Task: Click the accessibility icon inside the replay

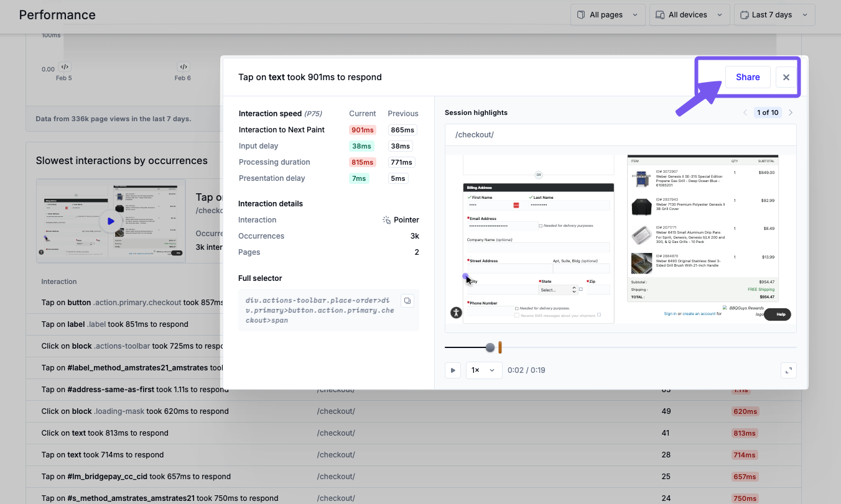Action: click(456, 313)
